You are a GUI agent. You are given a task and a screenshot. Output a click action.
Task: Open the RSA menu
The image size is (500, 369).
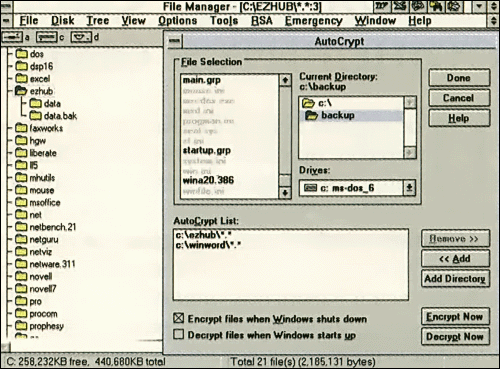pos(262,21)
